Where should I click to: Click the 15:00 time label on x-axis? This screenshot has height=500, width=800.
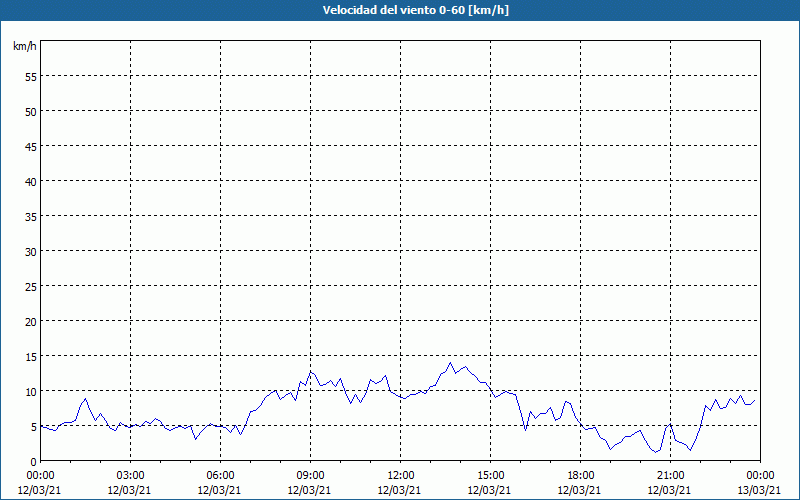(x=490, y=476)
